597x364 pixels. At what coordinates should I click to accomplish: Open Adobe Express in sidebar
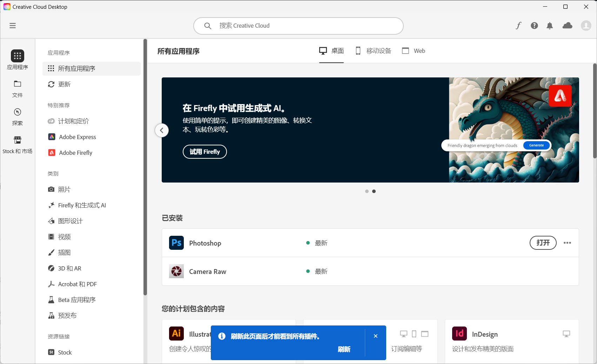92,137
